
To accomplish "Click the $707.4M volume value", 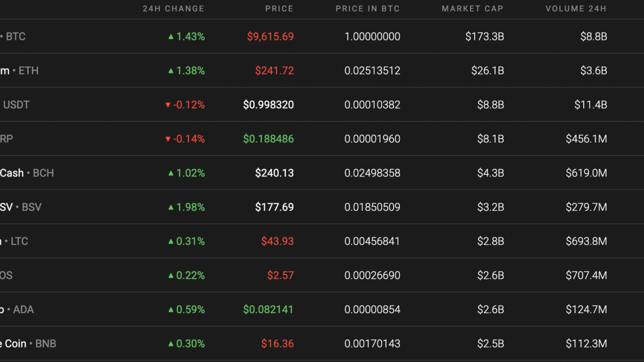I will pyautogui.click(x=586, y=276).
